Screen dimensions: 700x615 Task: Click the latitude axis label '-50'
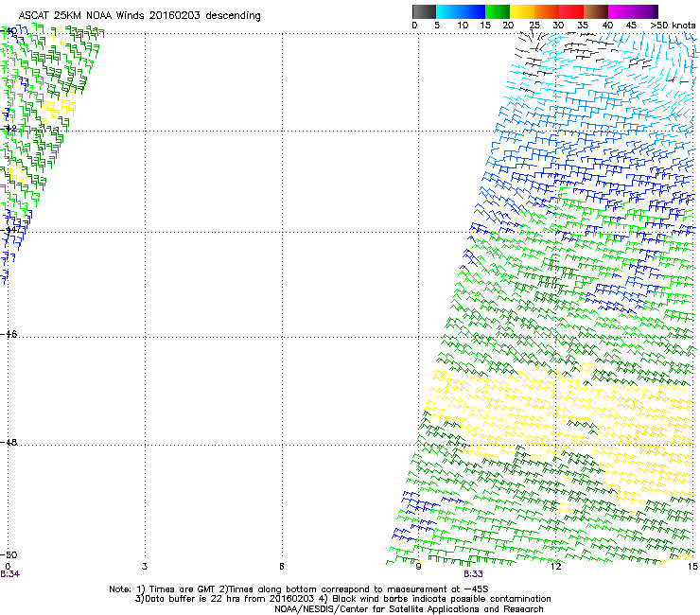pyautogui.click(x=9, y=554)
